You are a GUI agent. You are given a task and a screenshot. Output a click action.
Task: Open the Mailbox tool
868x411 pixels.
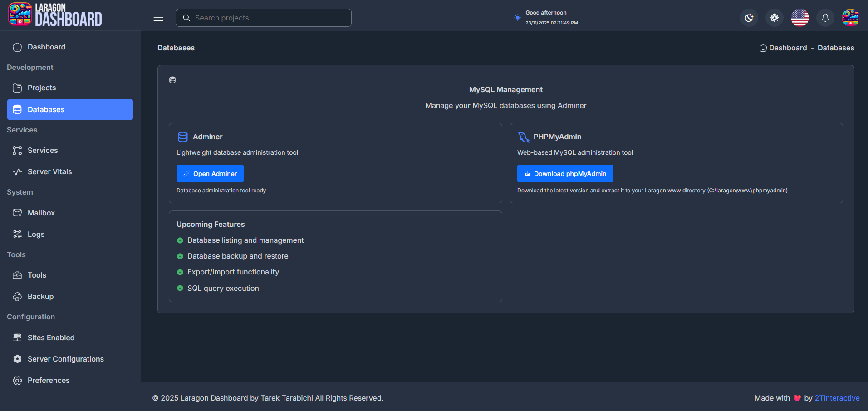(41, 213)
